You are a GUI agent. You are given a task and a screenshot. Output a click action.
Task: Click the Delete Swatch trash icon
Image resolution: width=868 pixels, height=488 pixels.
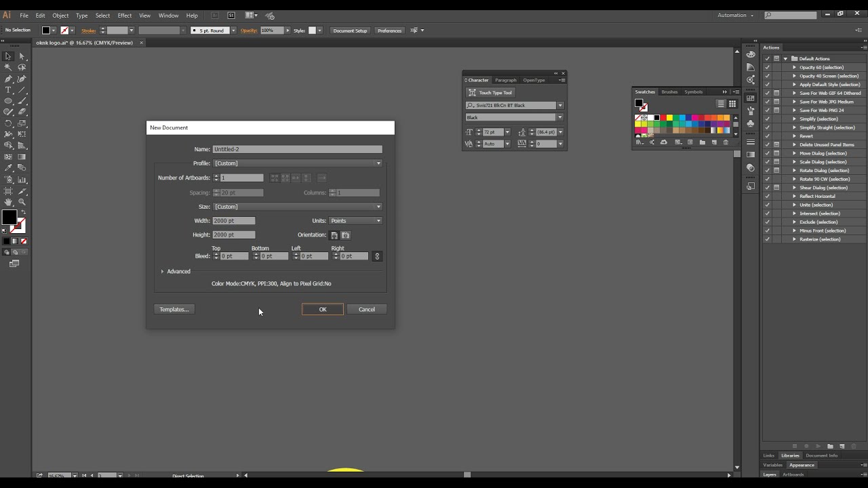[x=726, y=142]
